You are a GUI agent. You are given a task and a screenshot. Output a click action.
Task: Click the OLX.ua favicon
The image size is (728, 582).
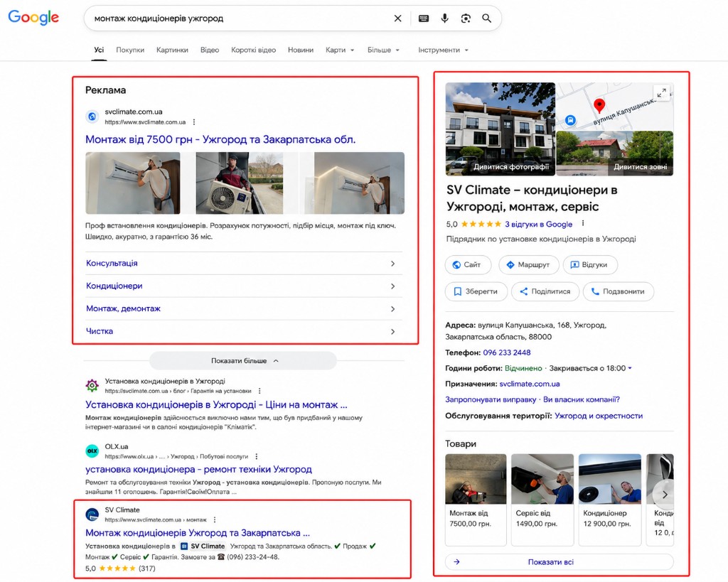point(92,451)
